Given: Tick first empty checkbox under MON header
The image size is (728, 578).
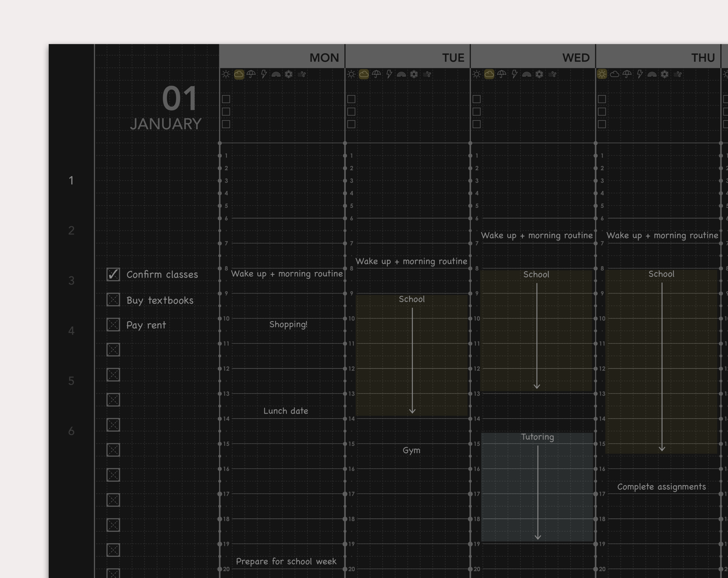Looking at the screenshot, I should click(x=226, y=99).
